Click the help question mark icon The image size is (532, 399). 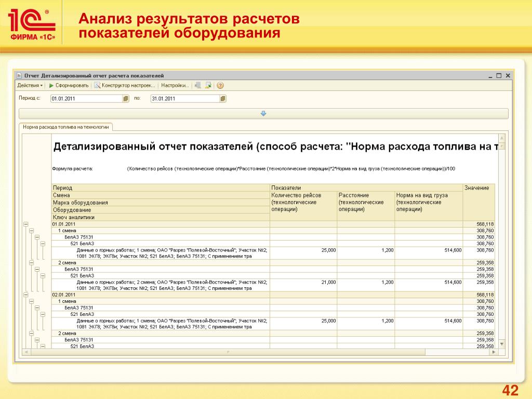coord(220,86)
